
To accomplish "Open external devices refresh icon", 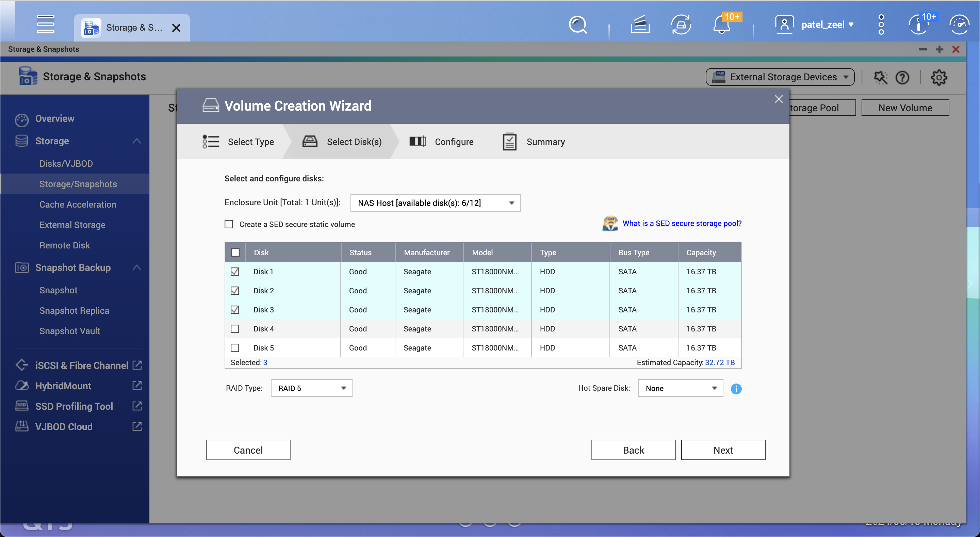I will point(681,25).
